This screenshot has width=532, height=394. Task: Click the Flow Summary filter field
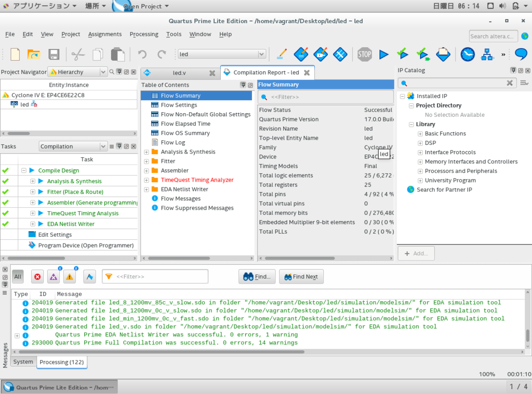click(x=326, y=97)
